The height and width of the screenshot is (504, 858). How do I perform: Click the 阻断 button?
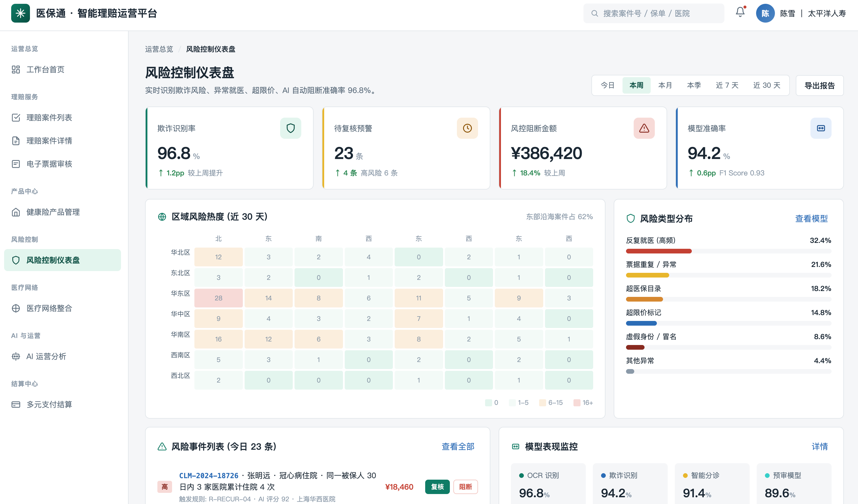point(465,487)
